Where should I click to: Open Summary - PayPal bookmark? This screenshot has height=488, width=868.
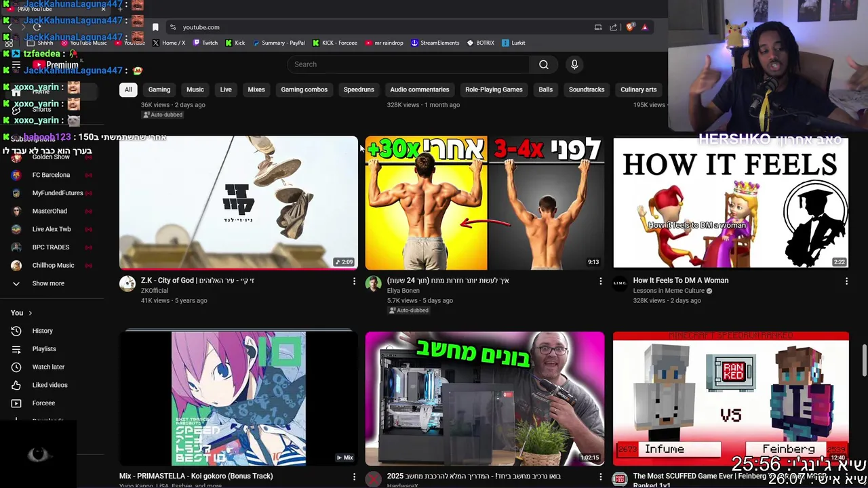279,43
